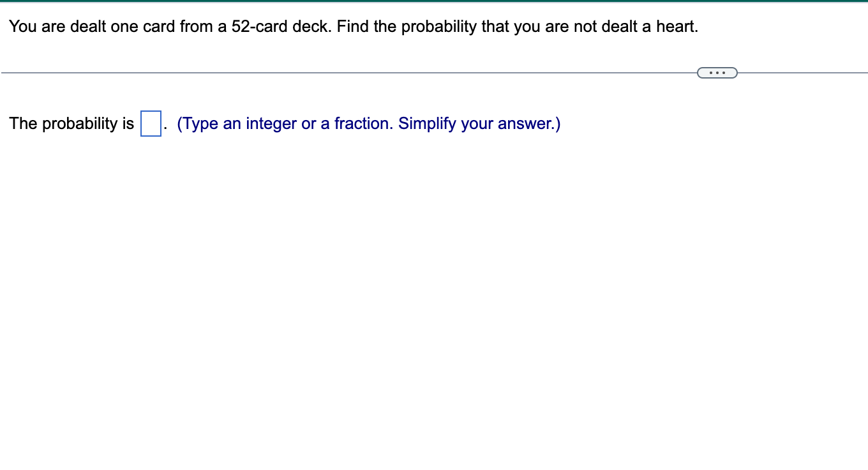Expand the question help via ellipsis control

point(717,72)
